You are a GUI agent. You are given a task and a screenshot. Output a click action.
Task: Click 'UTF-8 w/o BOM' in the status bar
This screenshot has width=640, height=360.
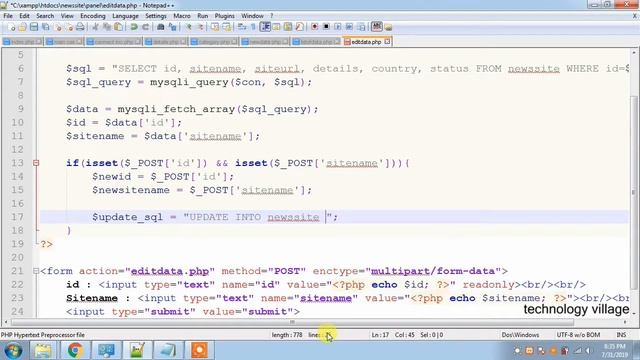[578, 335]
